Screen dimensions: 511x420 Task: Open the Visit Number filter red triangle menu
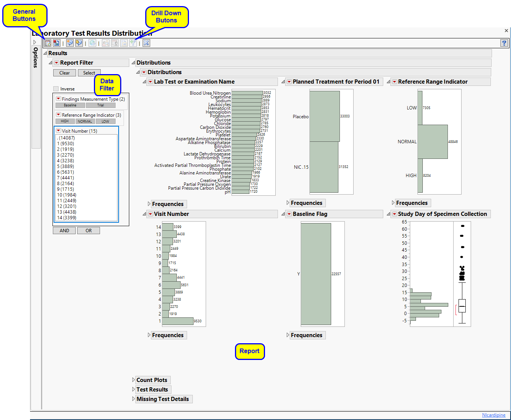(59, 131)
